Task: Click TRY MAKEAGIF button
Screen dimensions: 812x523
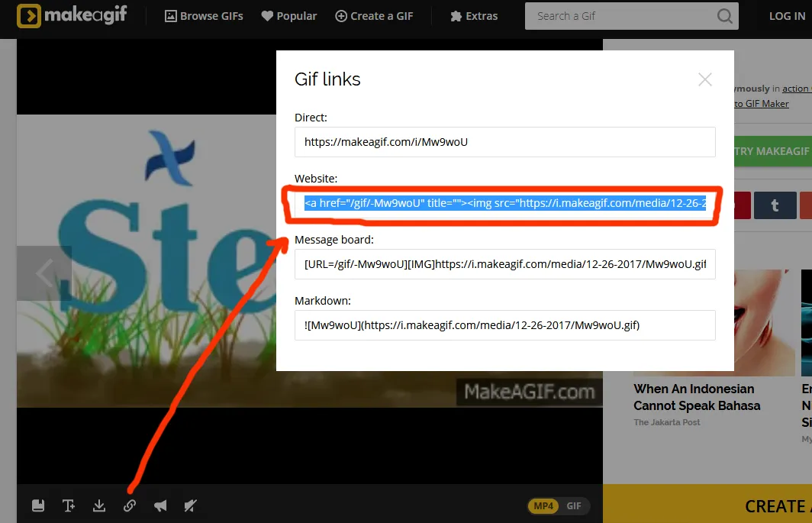Action: tap(772, 151)
